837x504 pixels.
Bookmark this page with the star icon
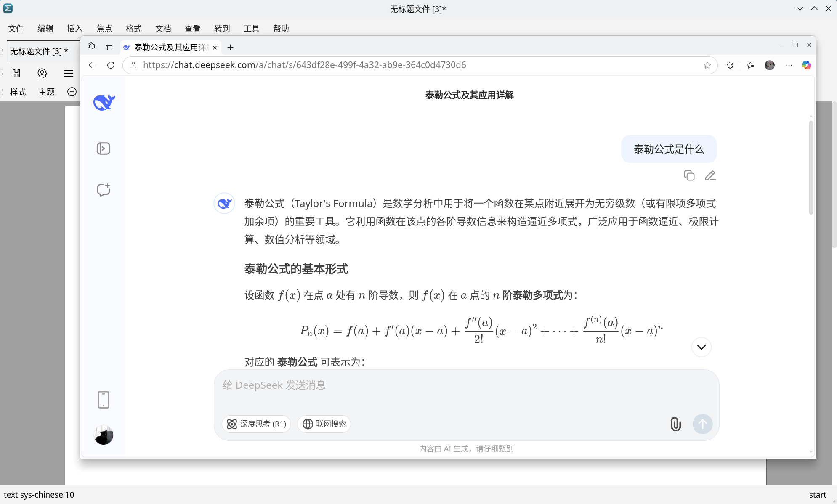[x=707, y=65]
